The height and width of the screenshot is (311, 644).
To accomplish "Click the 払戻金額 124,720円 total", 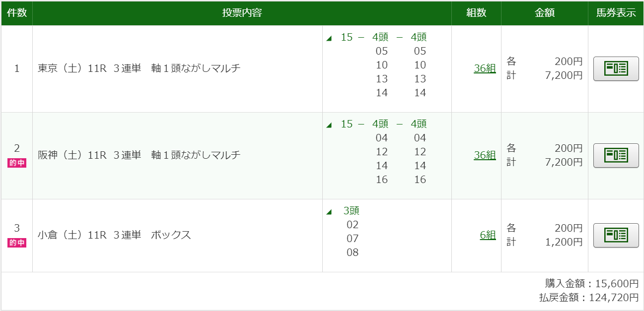I will (589, 298).
